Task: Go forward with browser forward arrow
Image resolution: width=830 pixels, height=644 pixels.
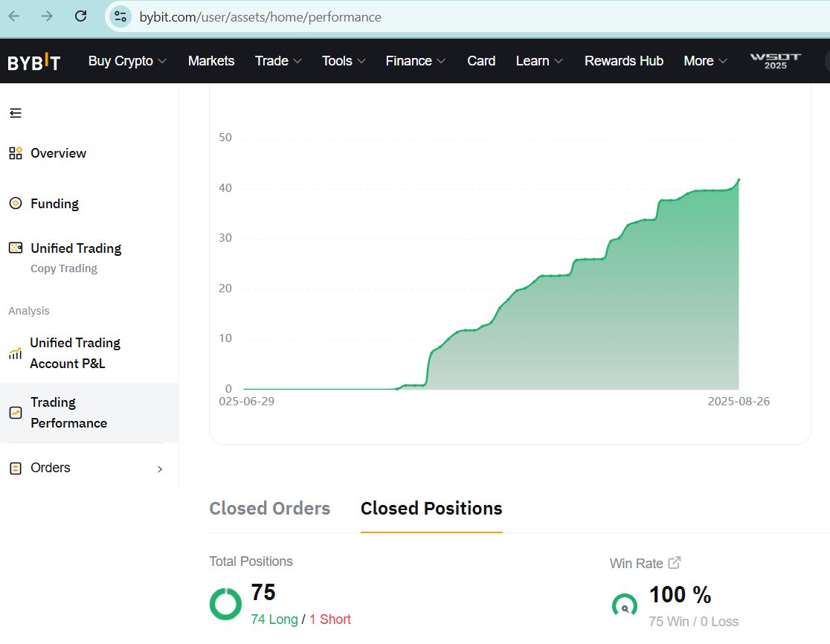Action: [x=47, y=16]
